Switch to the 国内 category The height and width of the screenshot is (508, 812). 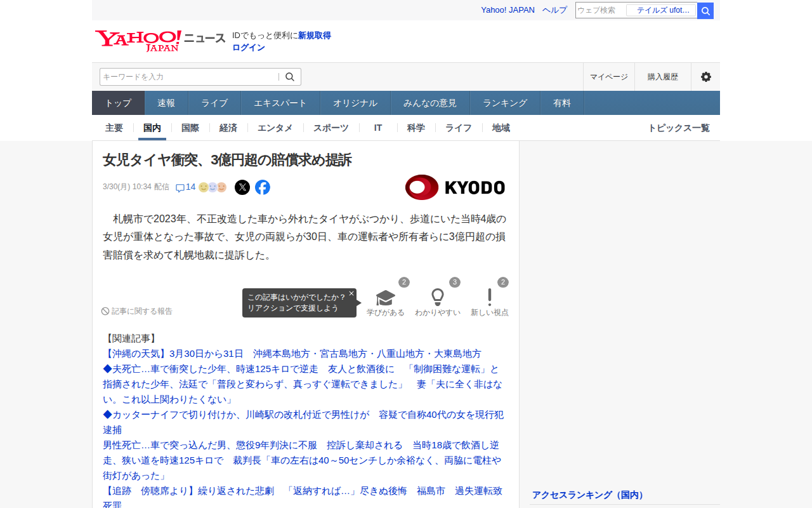point(152,128)
